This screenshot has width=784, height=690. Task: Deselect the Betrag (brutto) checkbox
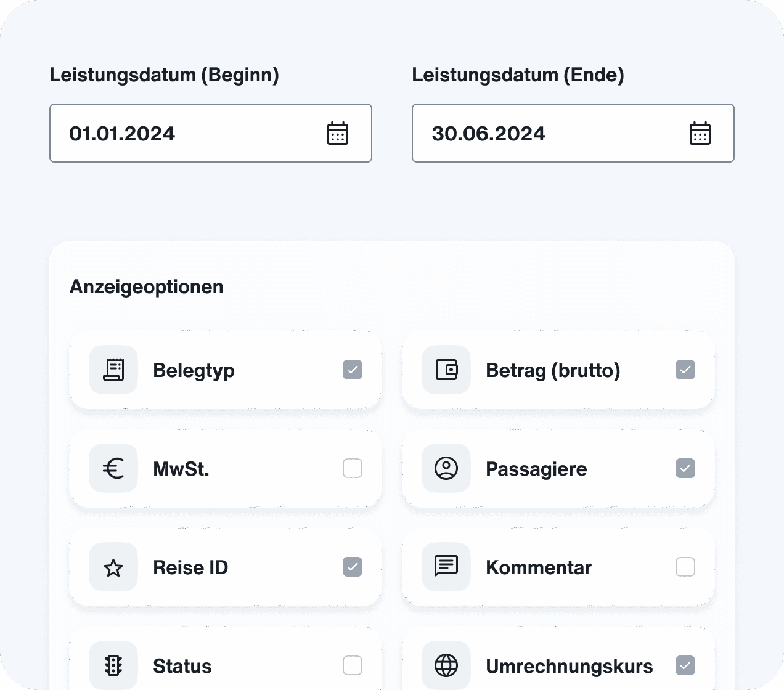point(685,370)
